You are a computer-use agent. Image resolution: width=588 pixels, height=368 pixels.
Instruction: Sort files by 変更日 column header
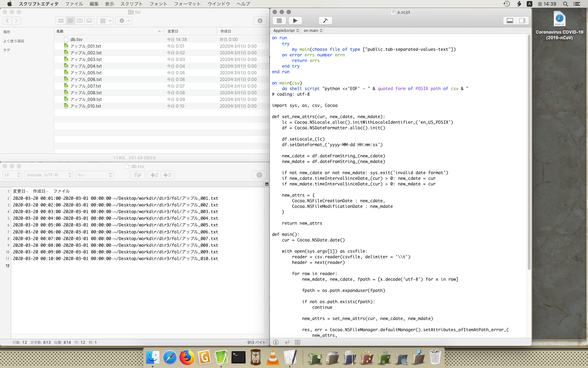pos(173,31)
